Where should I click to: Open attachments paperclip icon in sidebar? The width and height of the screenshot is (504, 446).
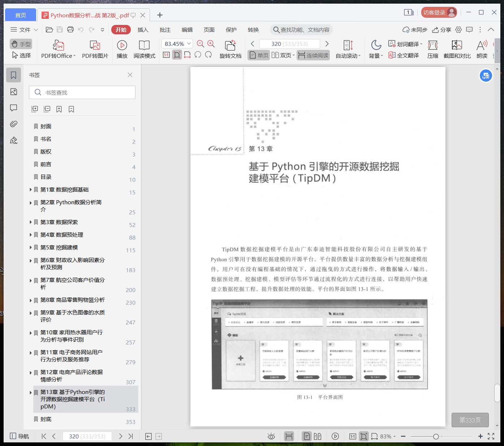tap(13, 124)
